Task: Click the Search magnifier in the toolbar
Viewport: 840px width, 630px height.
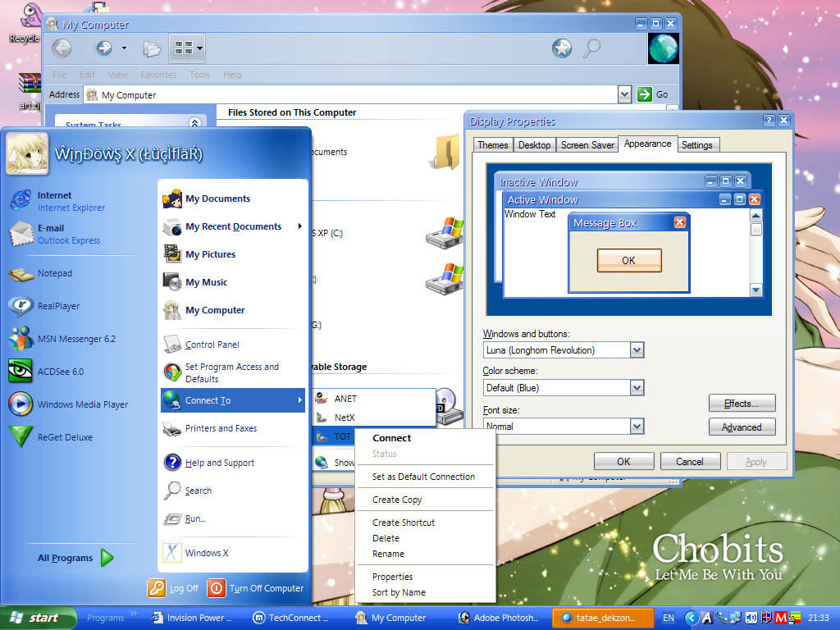Action: [x=591, y=49]
